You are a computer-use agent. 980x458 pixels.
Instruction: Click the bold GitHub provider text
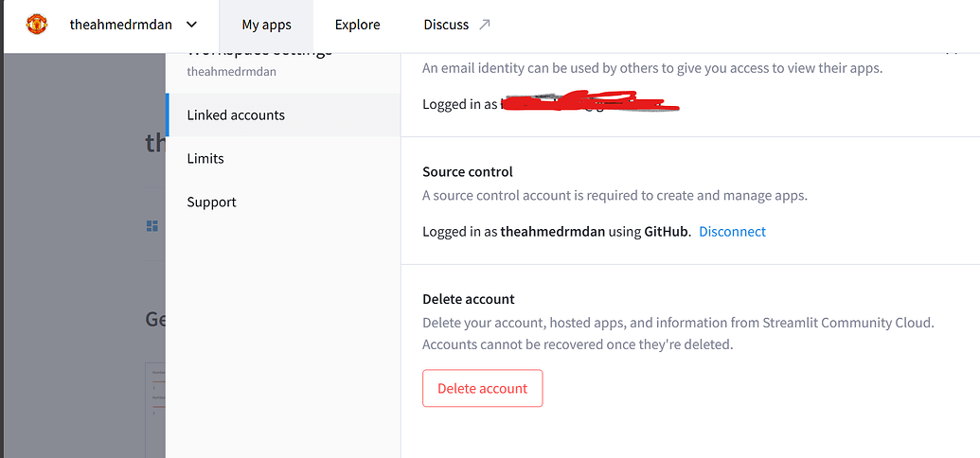667,231
